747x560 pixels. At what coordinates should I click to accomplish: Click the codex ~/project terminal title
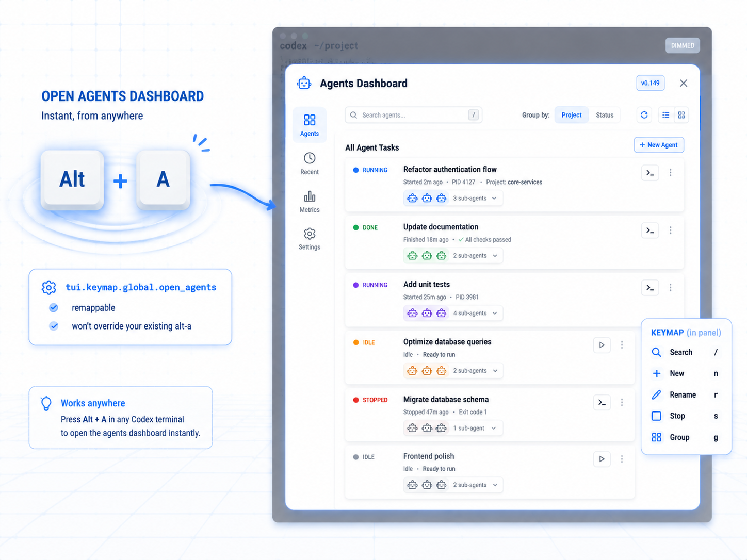tap(319, 45)
